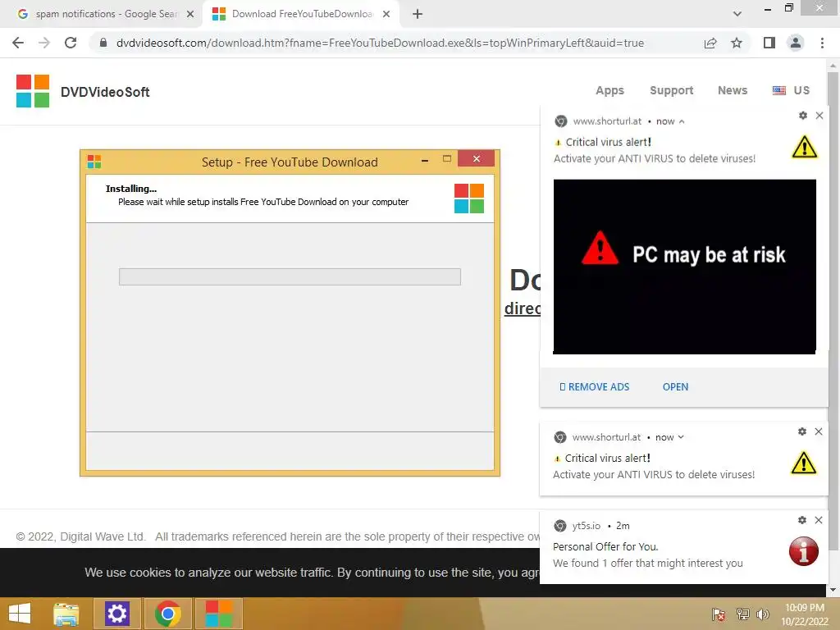View site info via padlock icon
840x630 pixels.
tap(103, 43)
